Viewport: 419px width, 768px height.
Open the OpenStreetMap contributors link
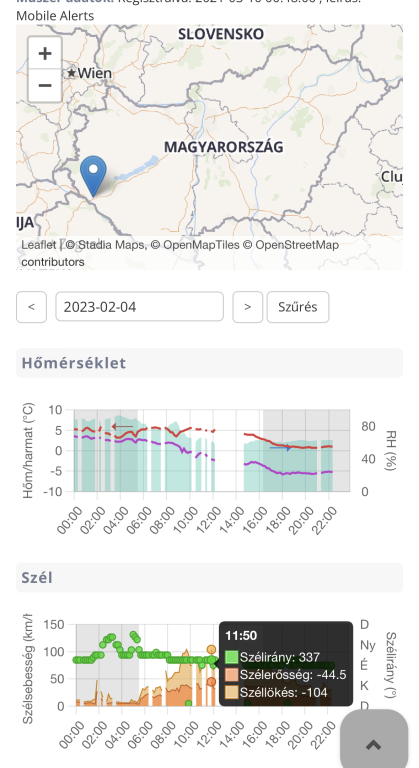(179, 253)
